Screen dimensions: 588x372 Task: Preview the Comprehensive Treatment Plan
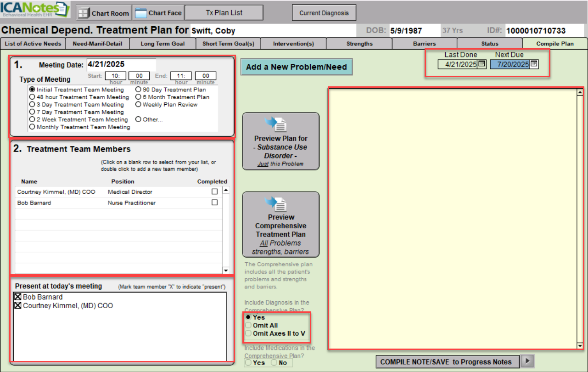pos(280,225)
